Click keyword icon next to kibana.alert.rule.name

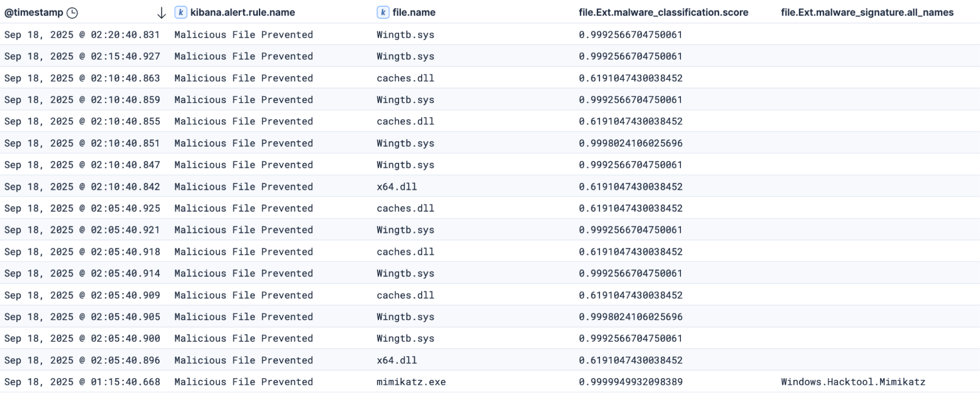[x=180, y=13]
